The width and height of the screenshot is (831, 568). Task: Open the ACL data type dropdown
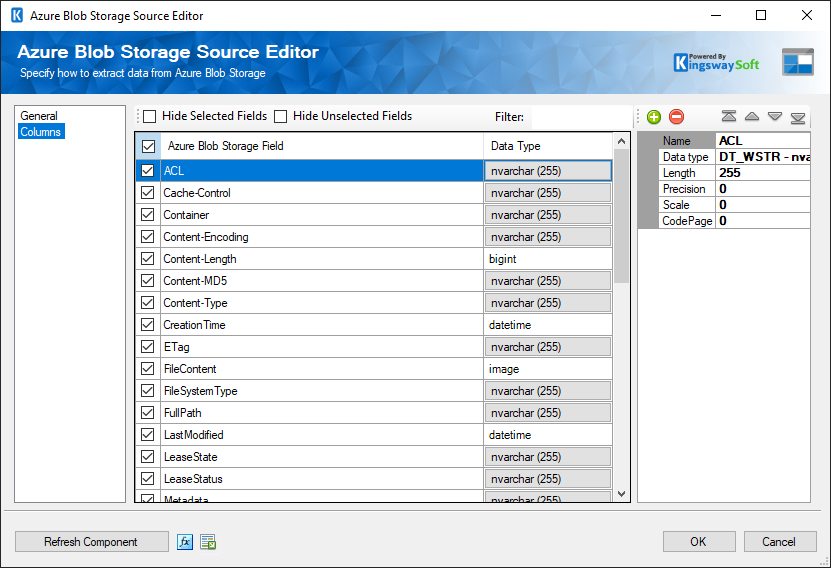point(548,171)
